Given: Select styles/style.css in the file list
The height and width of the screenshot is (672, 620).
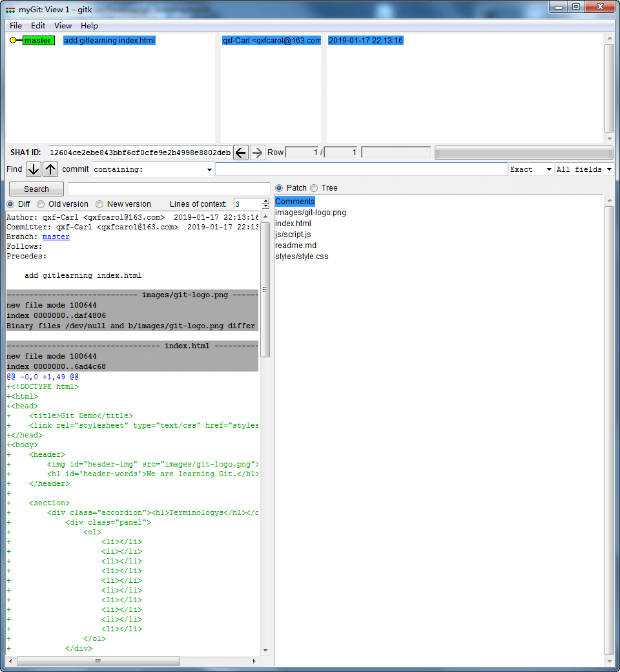Looking at the screenshot, I should [x=302, y=257].
